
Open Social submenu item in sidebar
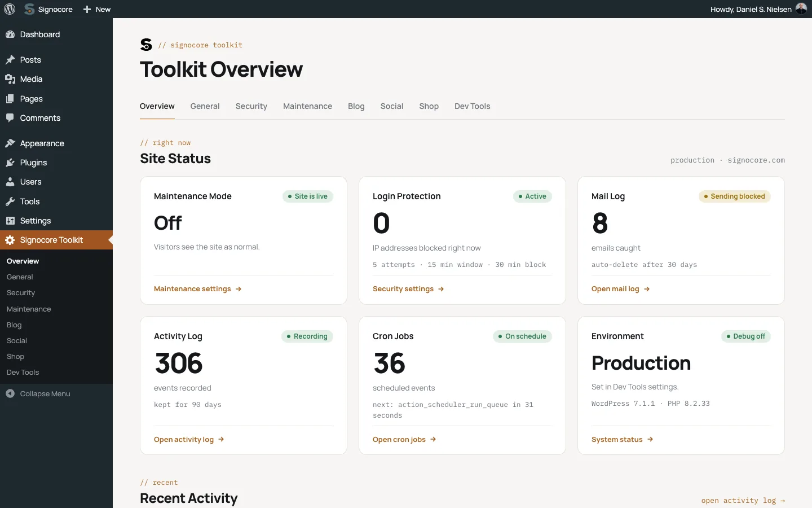[17, 341]
